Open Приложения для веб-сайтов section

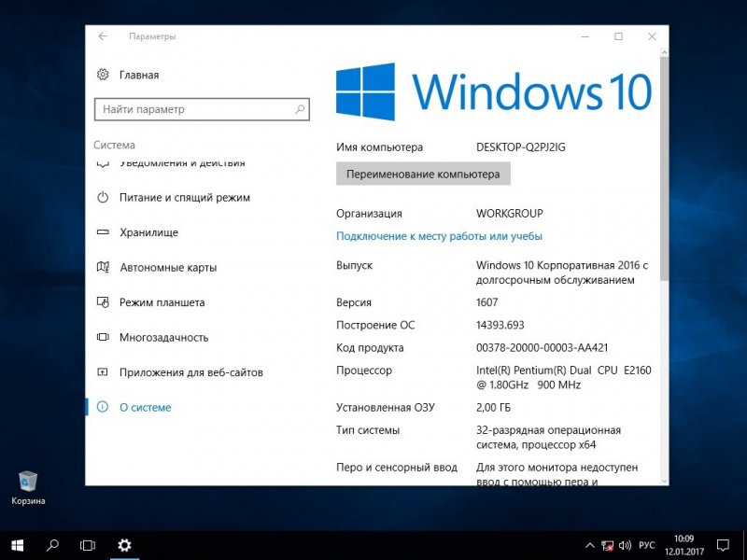point(191,372)
